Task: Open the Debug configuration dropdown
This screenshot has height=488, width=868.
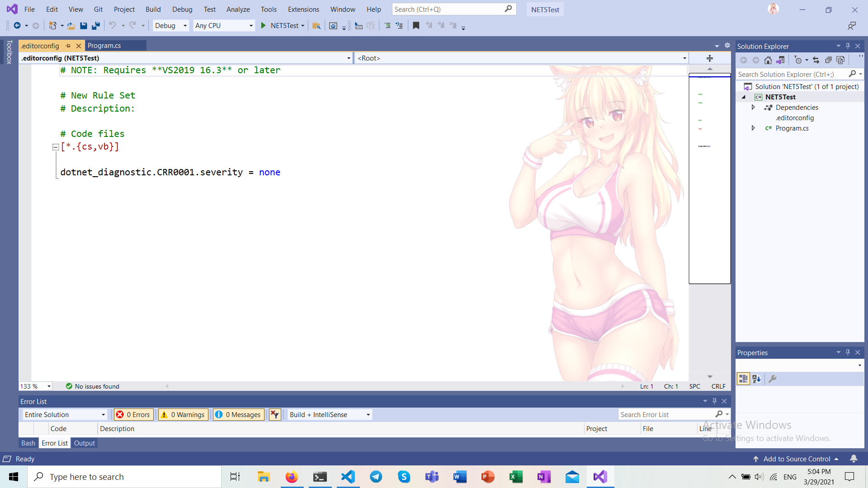Action: [x=171, y=26]
